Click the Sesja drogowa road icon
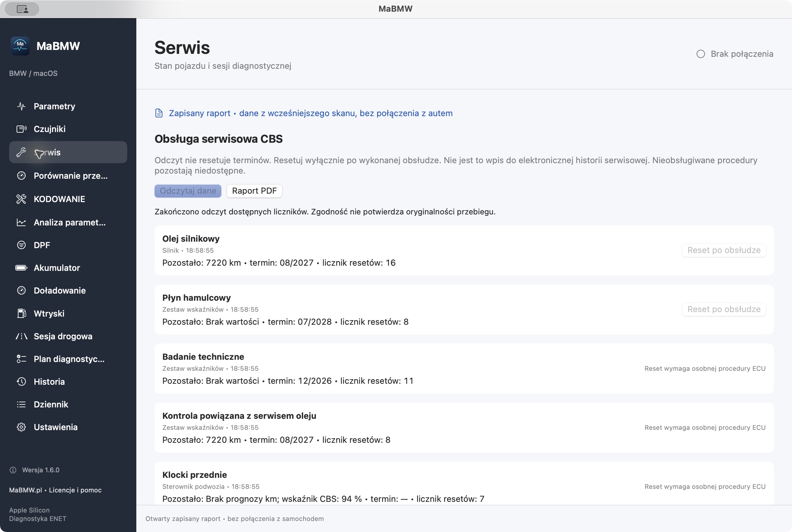 [21, 336]
